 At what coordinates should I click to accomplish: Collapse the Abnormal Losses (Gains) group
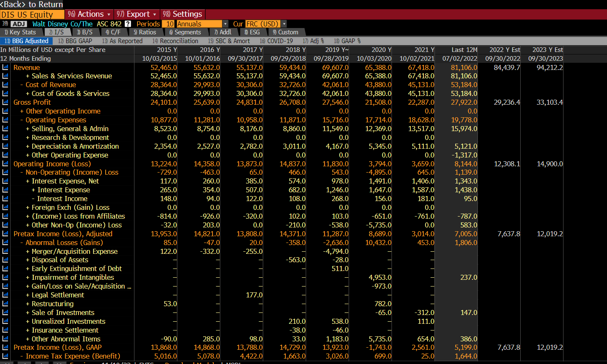[22, 243]
